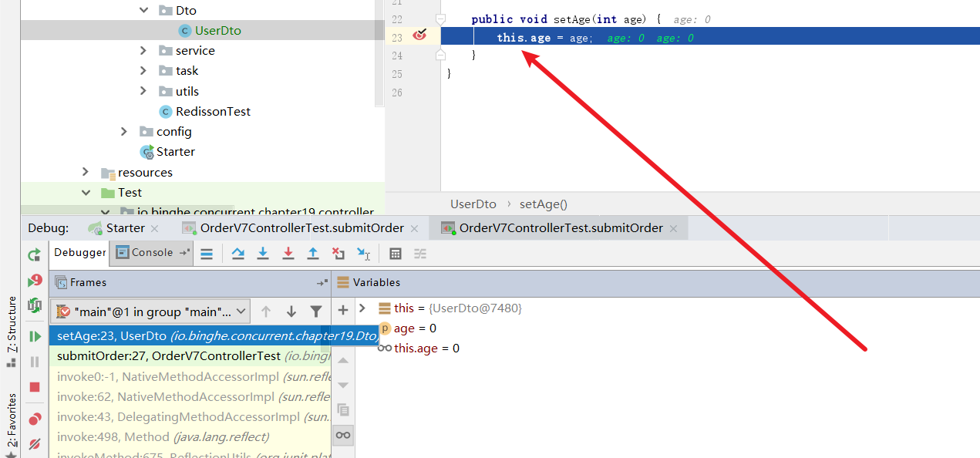Toggle the breakpoint on line 23
Screen dimensions: 980x458
(419, 35)
